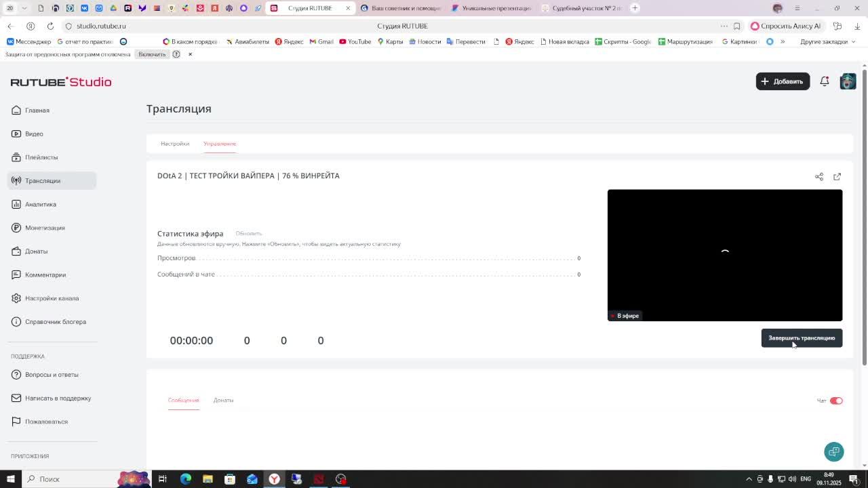Open the Аналитика chart icon
Image resolution: width=868 pixels, height=488 pixels.
pos(16,204)
